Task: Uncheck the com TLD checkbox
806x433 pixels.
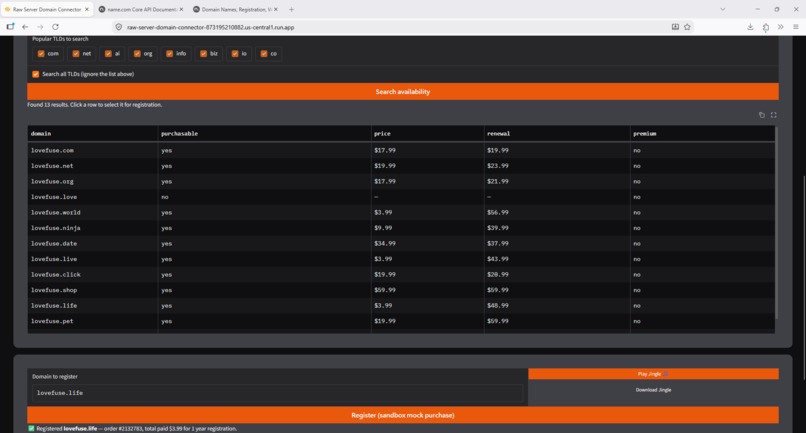Action: [41, 53]
